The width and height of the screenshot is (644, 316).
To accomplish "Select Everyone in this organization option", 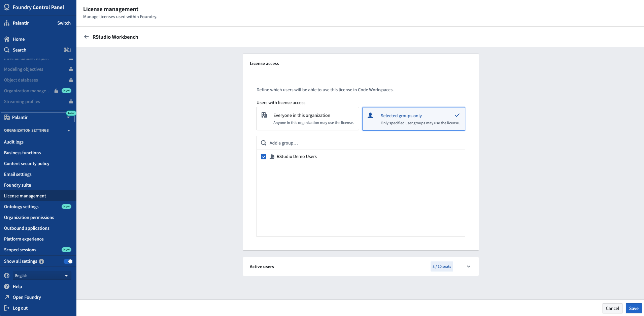I will click(308, 119).
